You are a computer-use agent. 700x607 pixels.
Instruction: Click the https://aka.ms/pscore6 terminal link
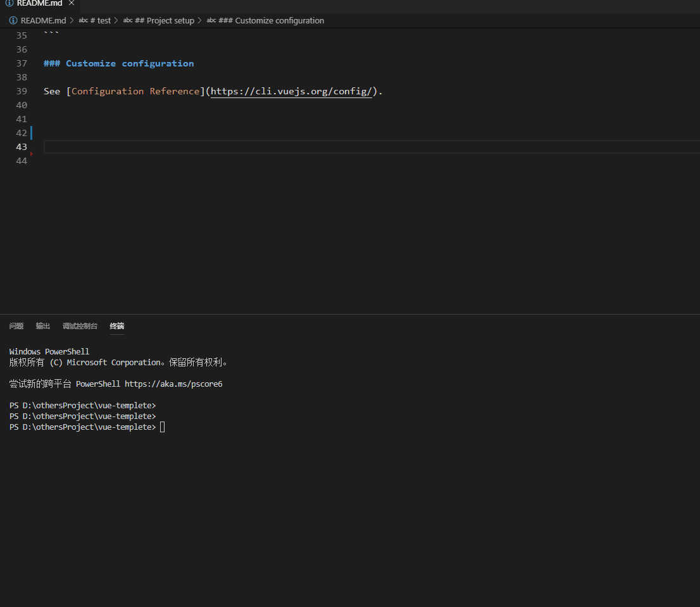[173, 384]
